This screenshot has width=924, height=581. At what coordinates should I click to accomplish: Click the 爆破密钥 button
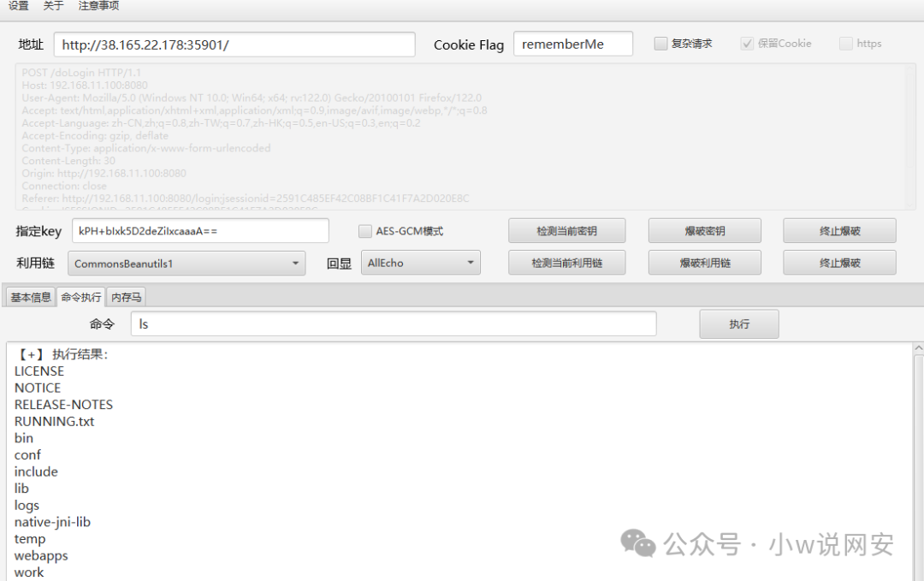click(705, 231)
